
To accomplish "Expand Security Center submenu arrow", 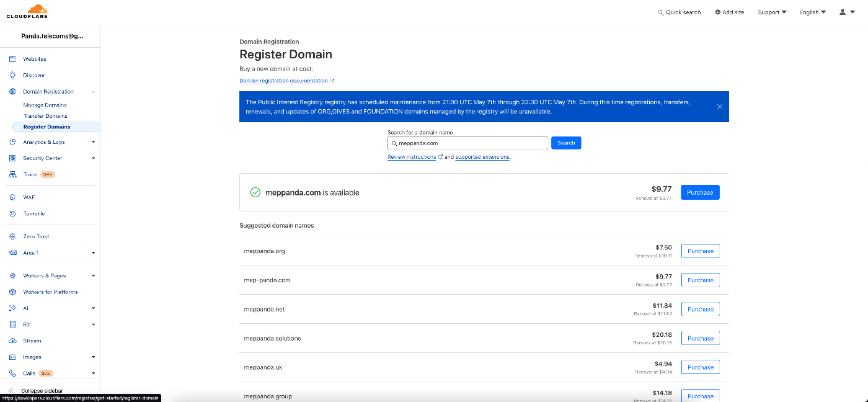I will point(93,158).
